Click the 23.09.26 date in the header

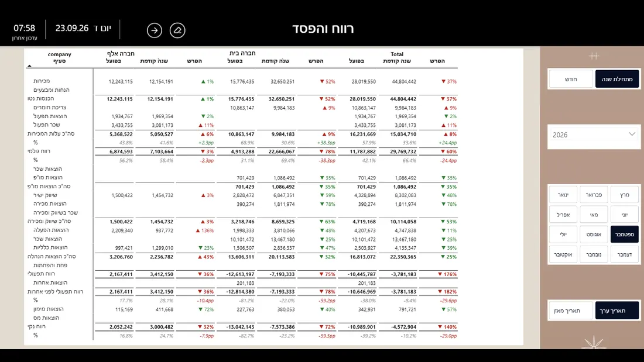(x=72, y=28)
